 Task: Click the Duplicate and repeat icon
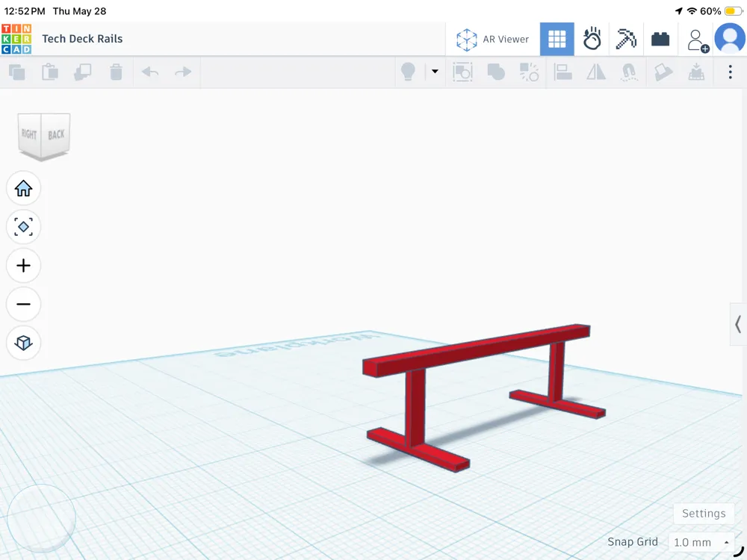tap(83, 72)
